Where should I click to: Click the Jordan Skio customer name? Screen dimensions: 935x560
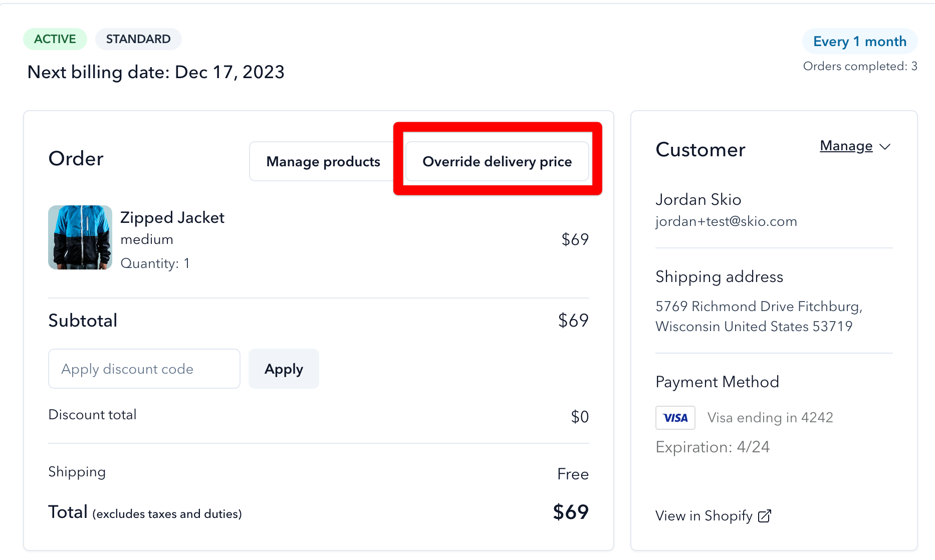click(x=698, y=199)
